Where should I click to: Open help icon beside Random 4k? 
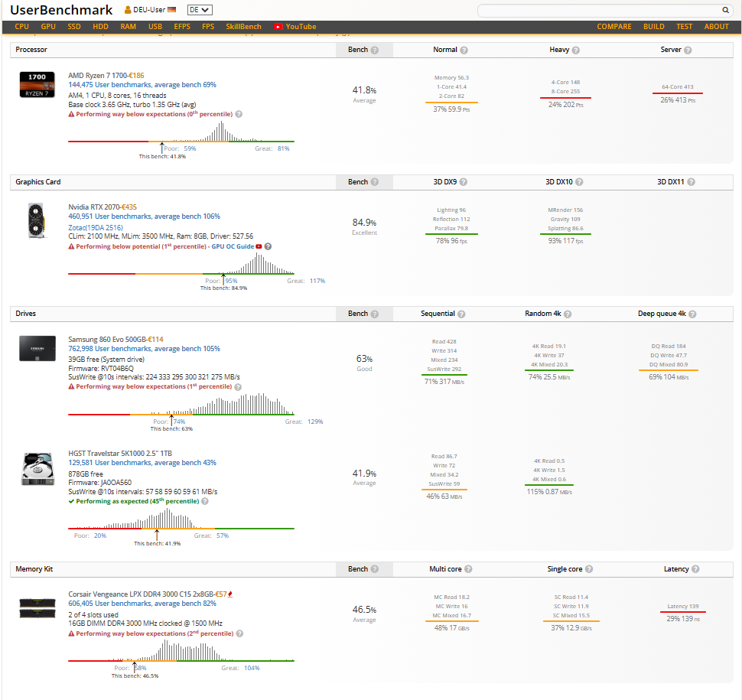point(568,314)
